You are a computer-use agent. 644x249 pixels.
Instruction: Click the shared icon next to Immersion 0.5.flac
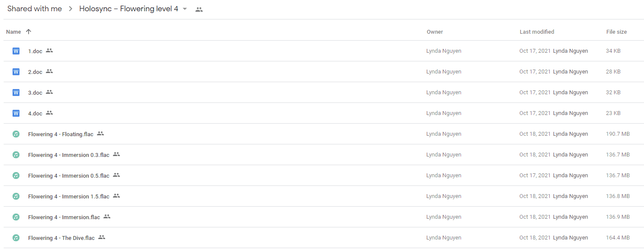pos(116,175)
